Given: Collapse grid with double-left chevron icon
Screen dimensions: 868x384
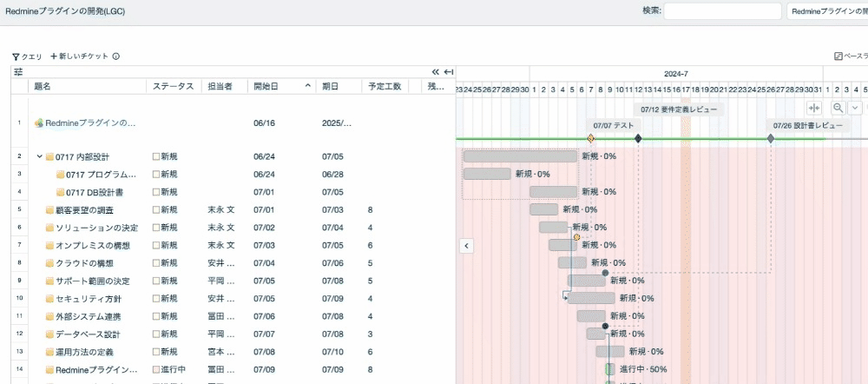Looking at the screenshot, I should coord(435,72).
